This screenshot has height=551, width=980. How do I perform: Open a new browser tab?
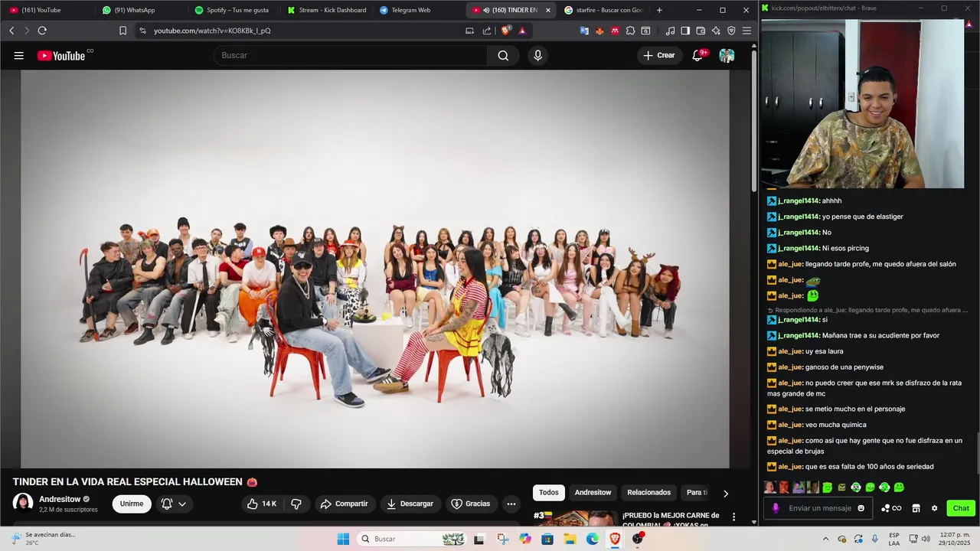pyautogui.click(x=659, y=10)
